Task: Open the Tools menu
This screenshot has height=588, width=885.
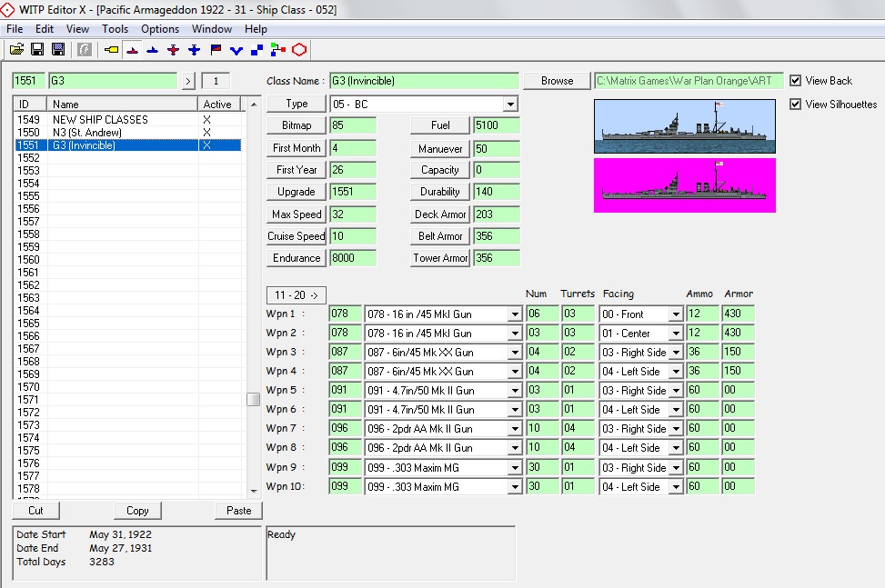Action: (x=116, y=29)
